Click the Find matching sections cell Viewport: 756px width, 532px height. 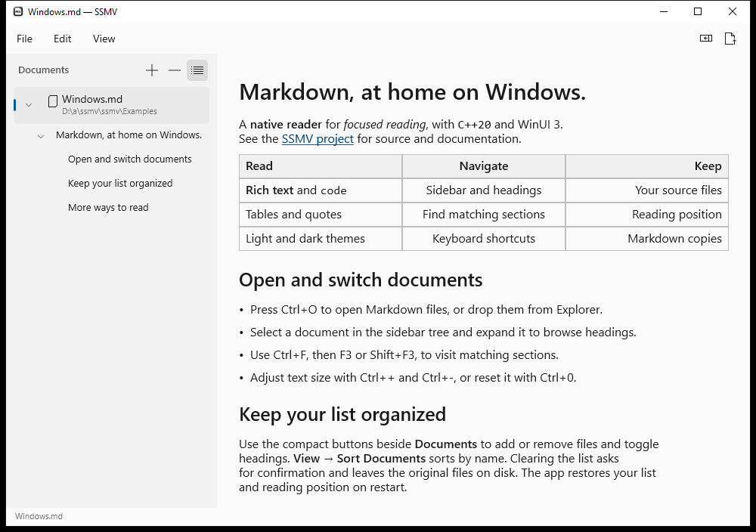pyautogui.click(x=484, y=215)
